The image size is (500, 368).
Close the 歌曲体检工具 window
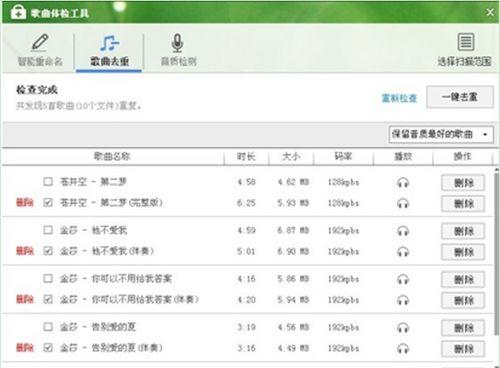click(490, 12)
